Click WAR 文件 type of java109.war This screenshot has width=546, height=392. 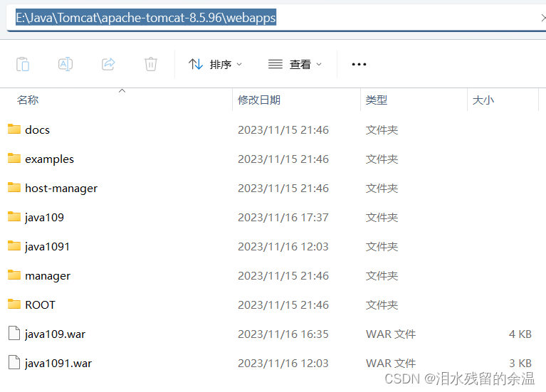point(391,334)
